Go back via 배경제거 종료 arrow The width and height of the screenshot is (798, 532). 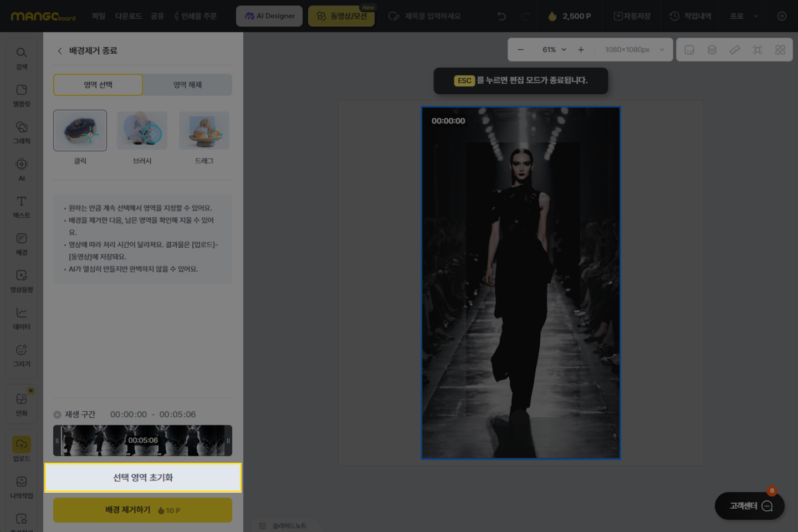(60, 51)
